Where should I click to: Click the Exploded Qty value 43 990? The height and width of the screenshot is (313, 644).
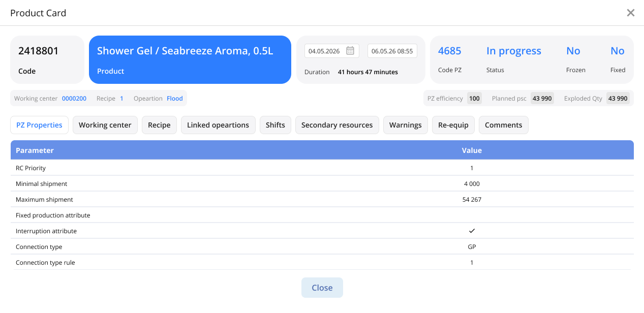(x=618, y=99)
